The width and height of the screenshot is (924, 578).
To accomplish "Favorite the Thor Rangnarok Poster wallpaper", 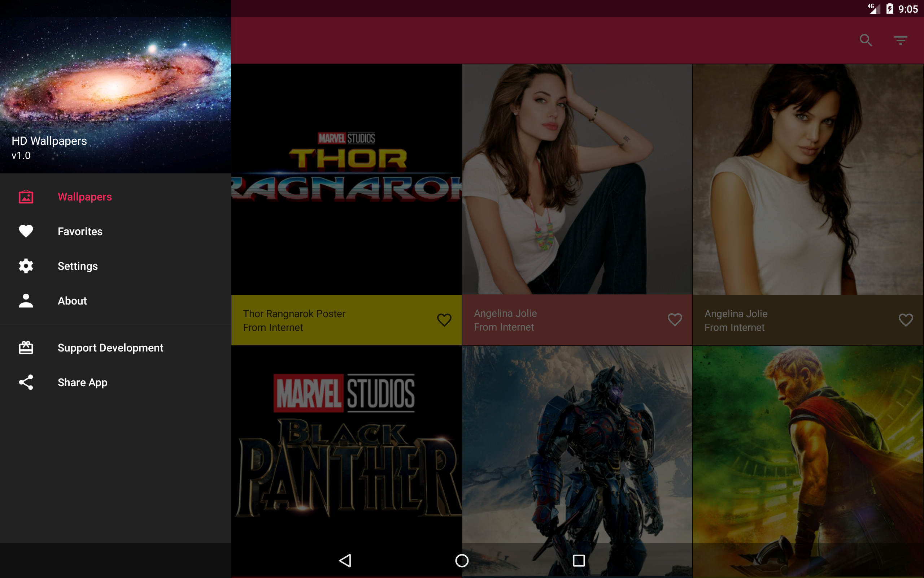I will (444, 320).
